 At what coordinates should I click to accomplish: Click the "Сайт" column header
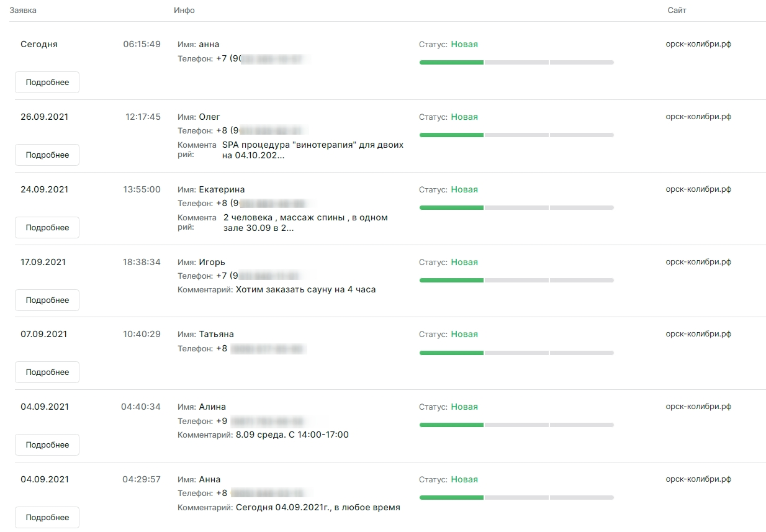pyautogui.click(x=677, y=11)
